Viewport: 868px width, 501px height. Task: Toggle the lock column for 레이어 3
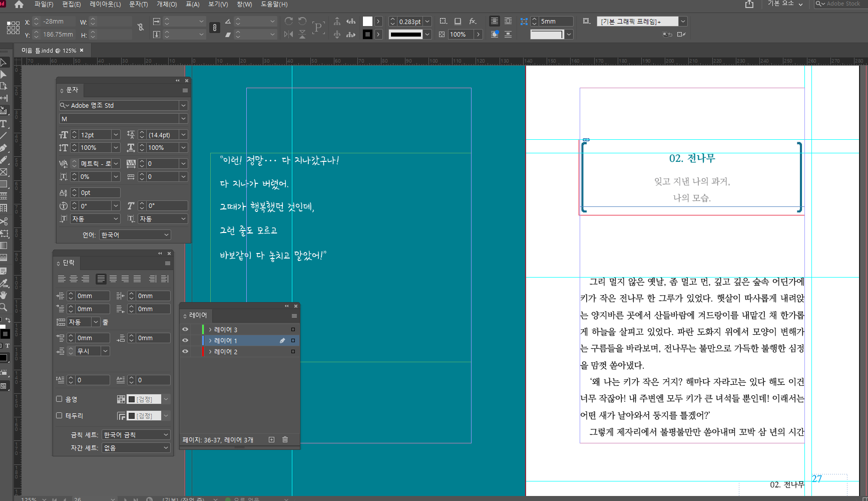click(196, 329)
